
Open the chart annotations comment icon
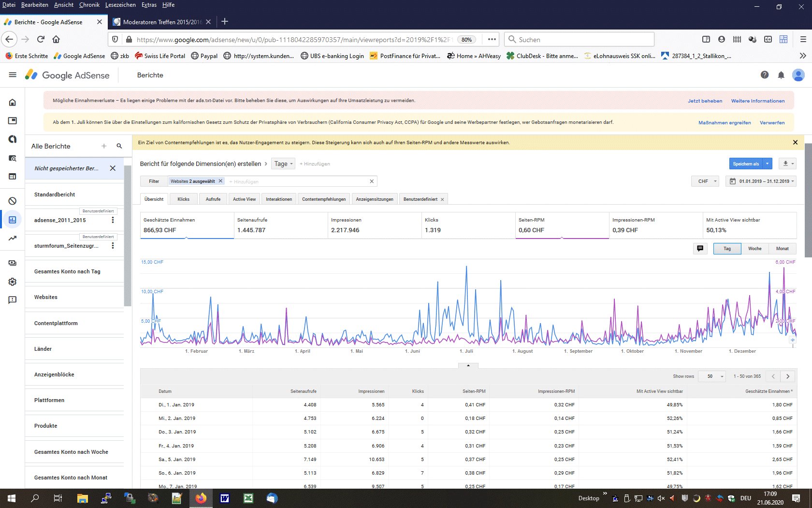tap(700, 249)
